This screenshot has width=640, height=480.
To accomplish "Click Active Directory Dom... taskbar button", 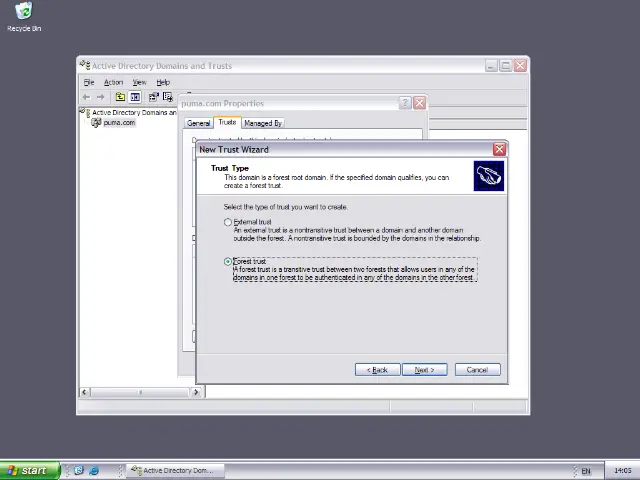I will click(176, 471).
